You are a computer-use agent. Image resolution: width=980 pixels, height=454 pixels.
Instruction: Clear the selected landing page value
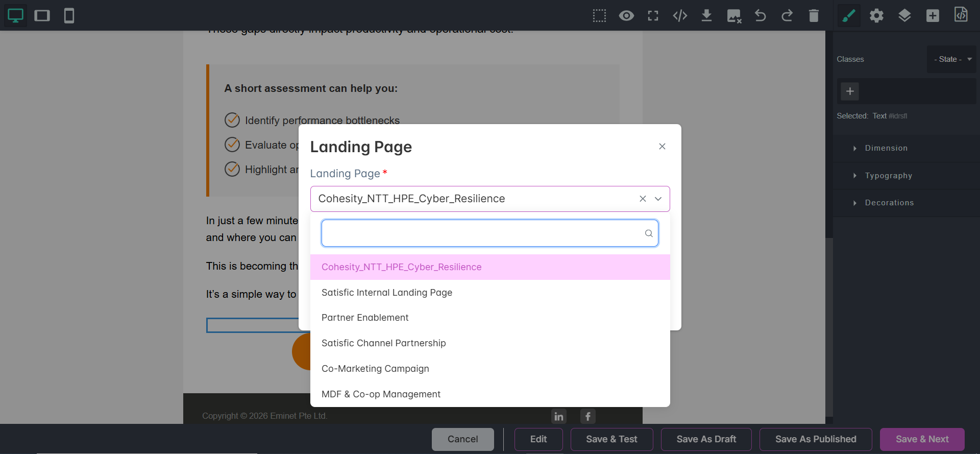tap(643, 199)
